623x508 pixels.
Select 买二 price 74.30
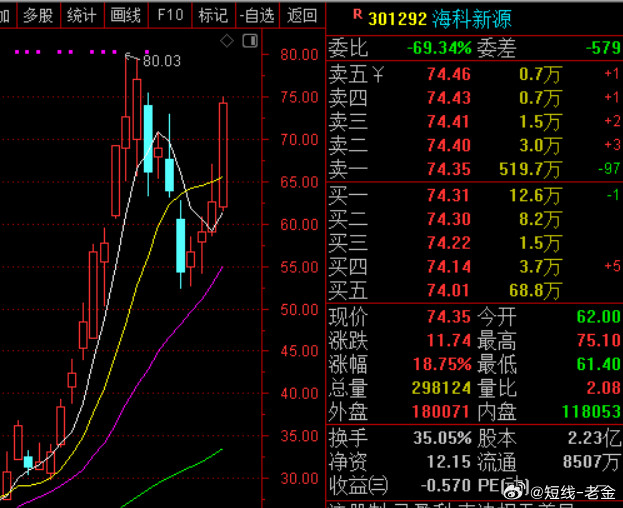tap(449, 219)
